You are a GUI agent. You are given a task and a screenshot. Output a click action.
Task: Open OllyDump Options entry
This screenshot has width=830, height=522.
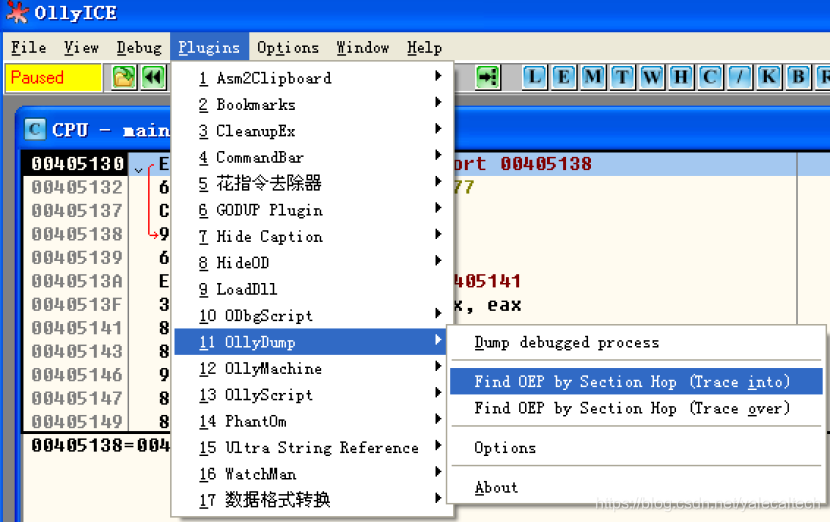pyautogui.click(x=636, y=448)
